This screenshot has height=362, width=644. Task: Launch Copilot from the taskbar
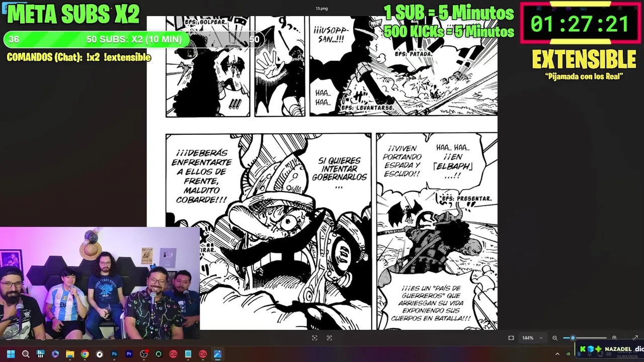point(55,354)
